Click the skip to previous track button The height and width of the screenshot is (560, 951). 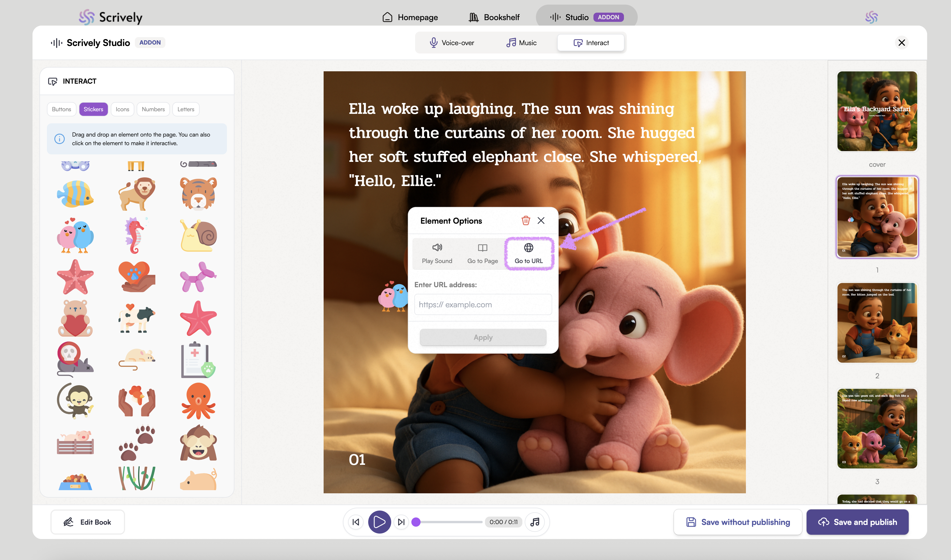point(356,522)
